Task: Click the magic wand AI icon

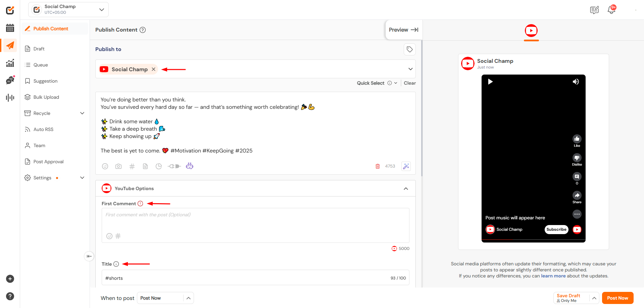Action: [406, 166]
